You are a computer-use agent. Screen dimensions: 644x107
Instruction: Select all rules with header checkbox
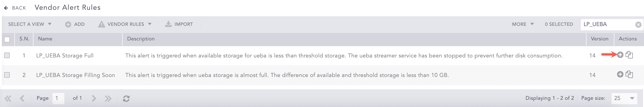click(x=7, y=39)
